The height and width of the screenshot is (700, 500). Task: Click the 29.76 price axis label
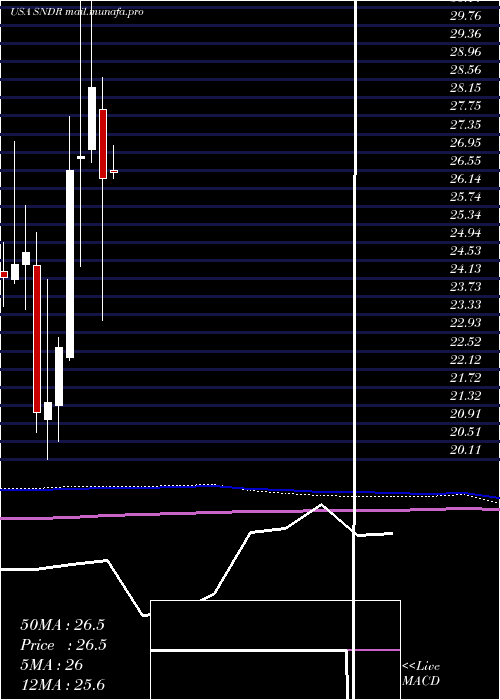(466, 16)
